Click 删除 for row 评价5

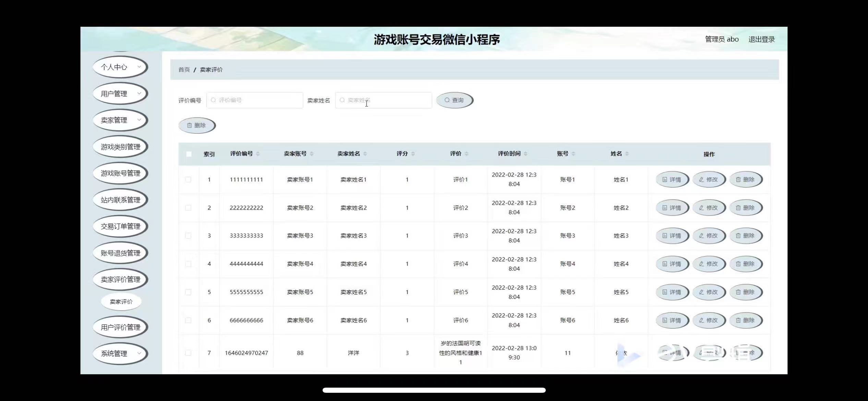click(x=746, y=292)
